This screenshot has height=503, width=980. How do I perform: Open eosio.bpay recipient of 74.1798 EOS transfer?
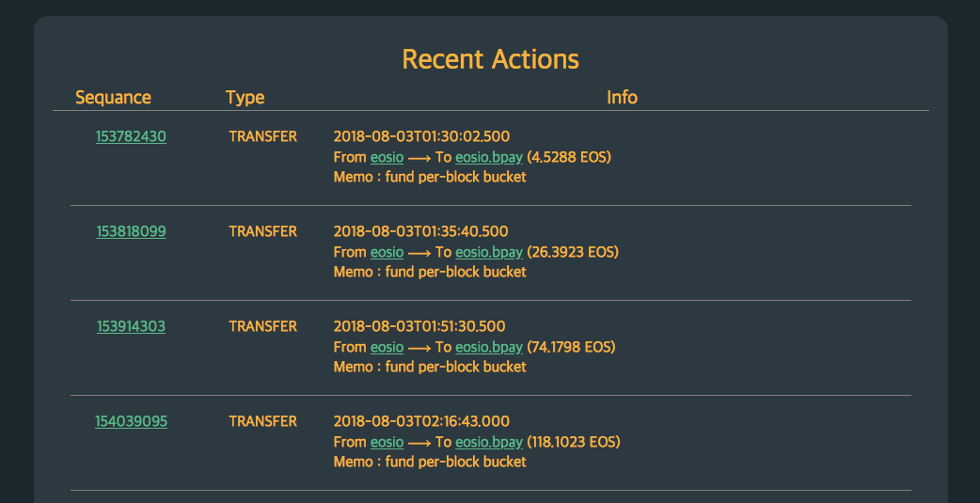click(488, 347)
